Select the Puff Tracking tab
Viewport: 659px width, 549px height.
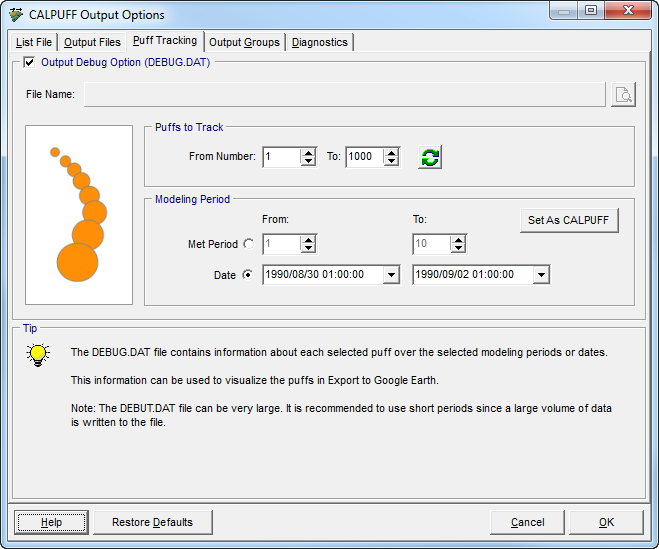(165, 41)
